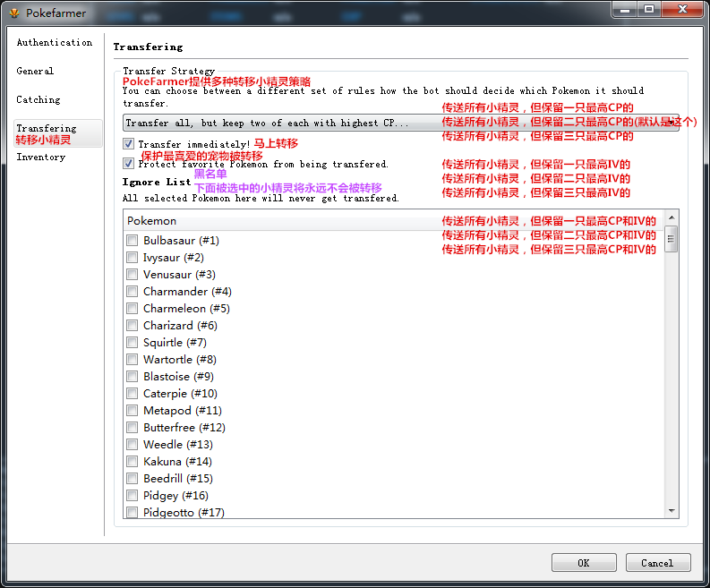The image size is (710, 588).
Task: Click the Butterfree (#12) label text
Action: (x=184, y=427)
